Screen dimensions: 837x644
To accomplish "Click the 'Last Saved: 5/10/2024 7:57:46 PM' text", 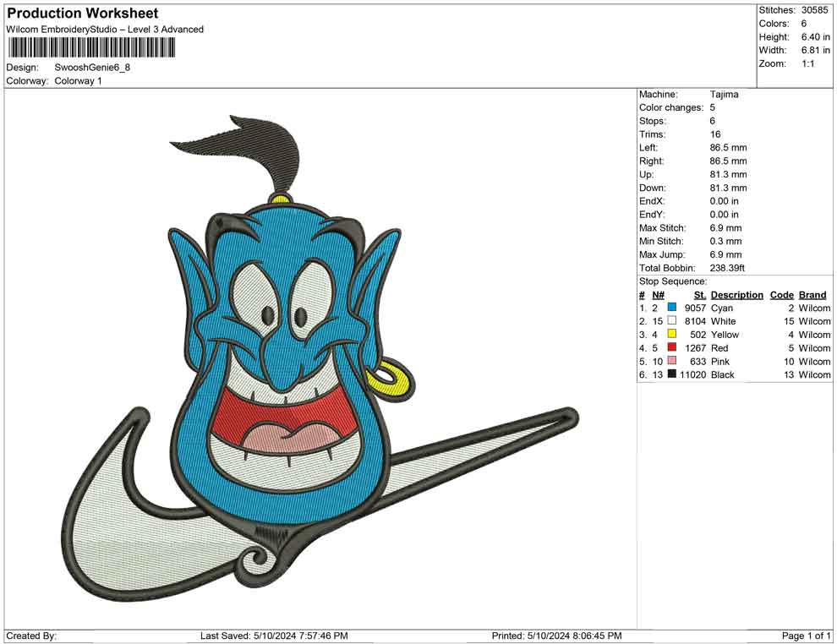I will coord(275,636).
